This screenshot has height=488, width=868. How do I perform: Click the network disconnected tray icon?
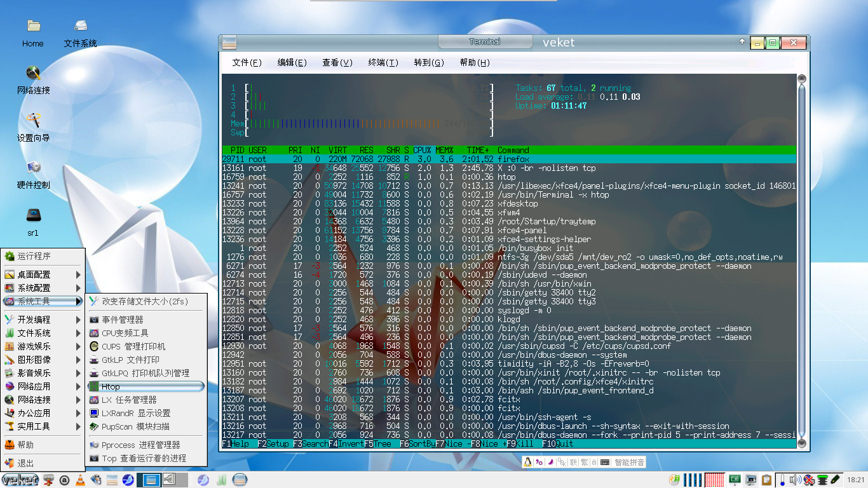(809, 480)
